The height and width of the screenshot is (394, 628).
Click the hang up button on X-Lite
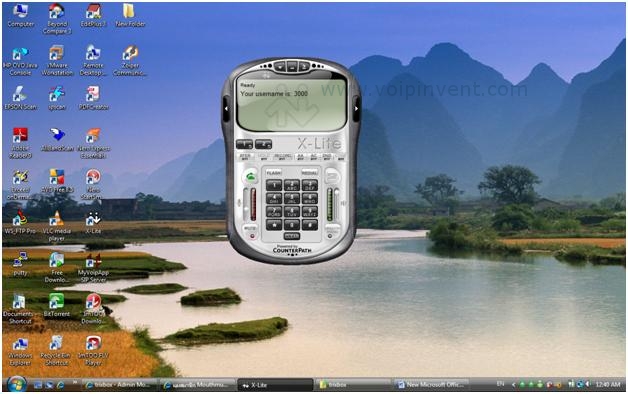(x=332, y=176)
